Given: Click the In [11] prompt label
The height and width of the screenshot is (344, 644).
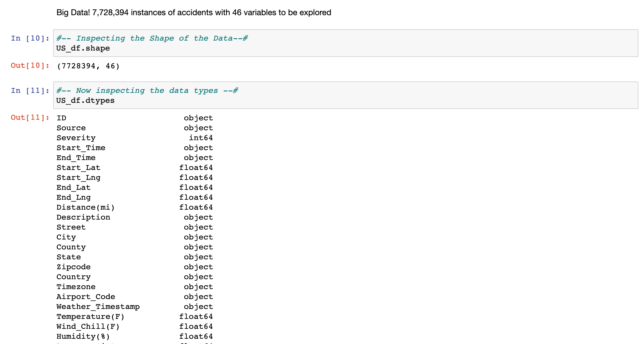Looking at the screenshot, I should tap(30, 91).
